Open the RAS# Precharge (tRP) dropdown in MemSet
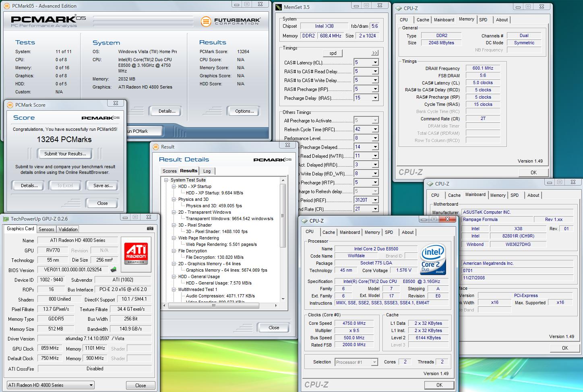This screenshot has width=583, height=392. tap(375, 89)
